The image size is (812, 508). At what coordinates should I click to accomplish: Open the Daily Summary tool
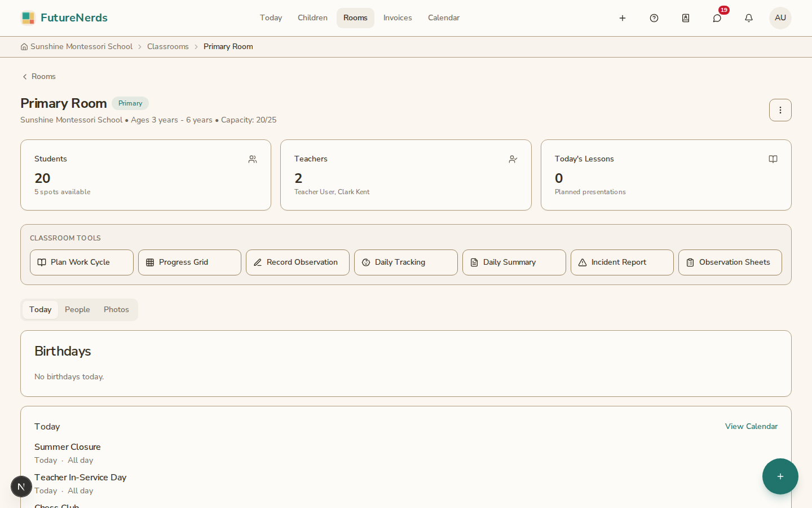[x=514, y=262]
